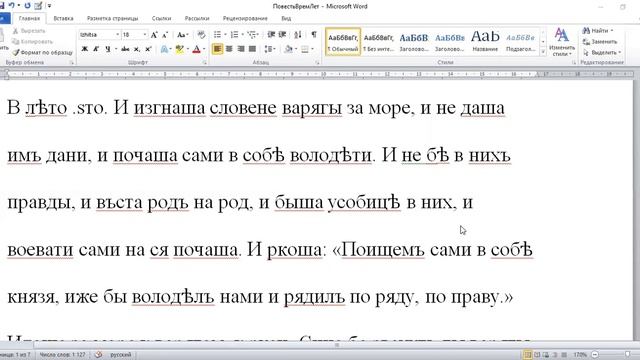Switch to Ссылки tab
640x360 pixels.
(161, 18)
